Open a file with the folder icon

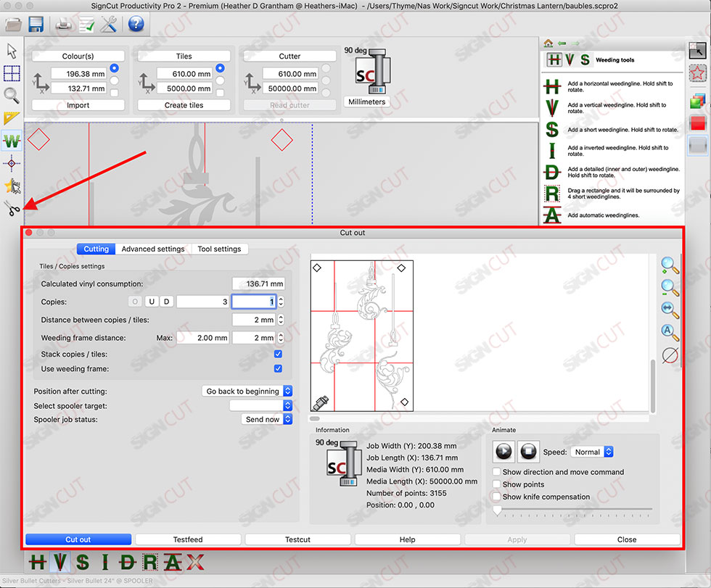tap(13, 24)
